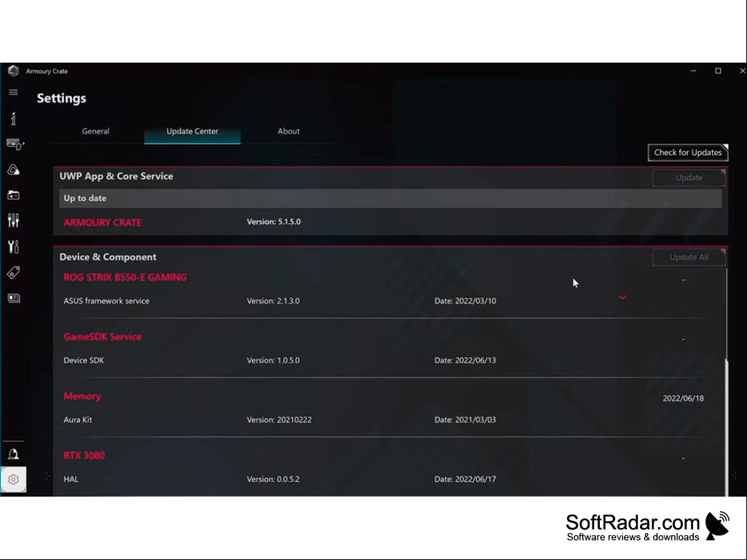
Task: Click the ARMOURY CRATE label
Action: (x=103, y=222)
